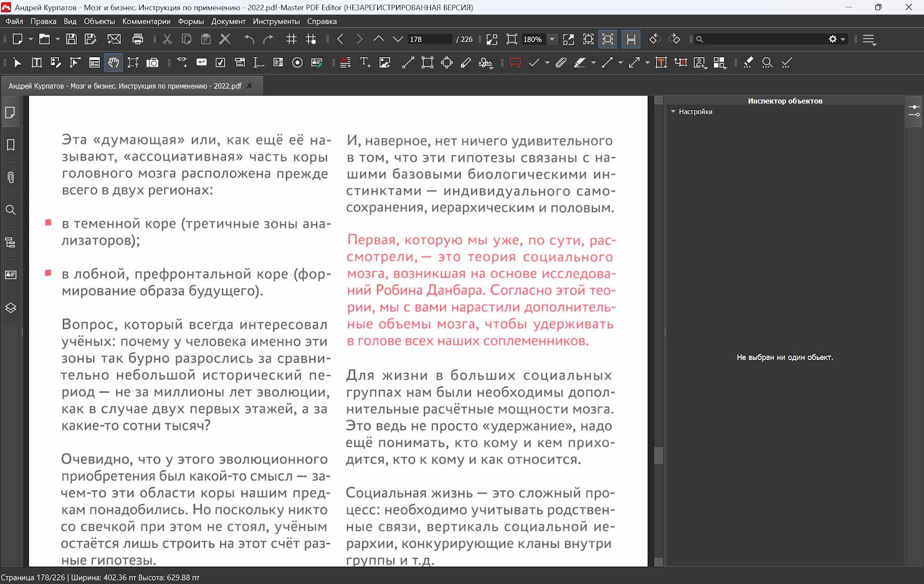Open the line measurement dropdown arrow
924x584 pixels.
647,63
